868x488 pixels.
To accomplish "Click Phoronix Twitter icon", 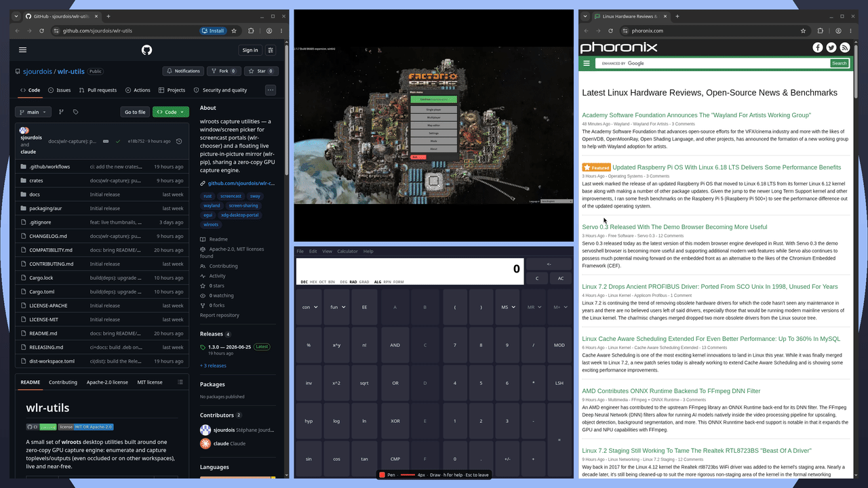I will coord(831,47).
